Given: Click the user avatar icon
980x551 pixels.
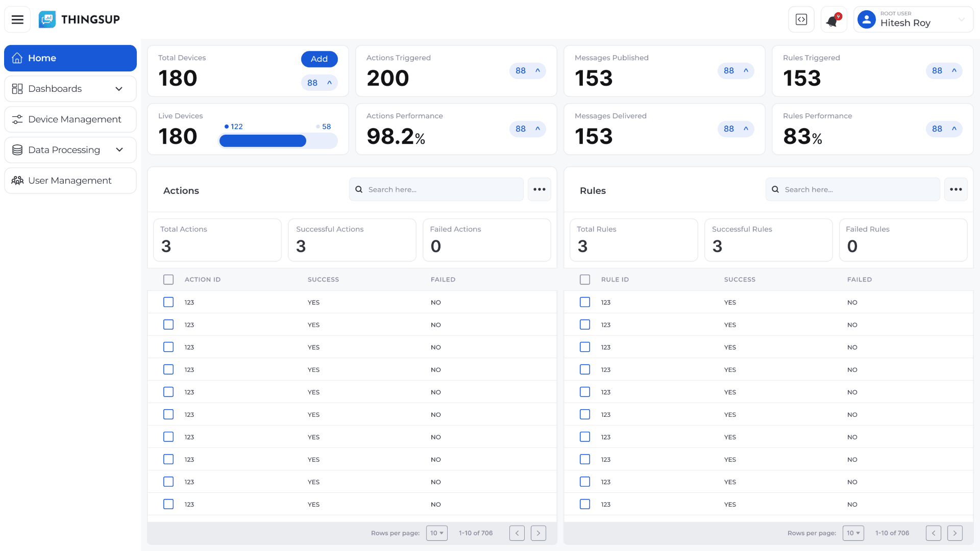Looking at the screenshot, I should pos(867,19).
